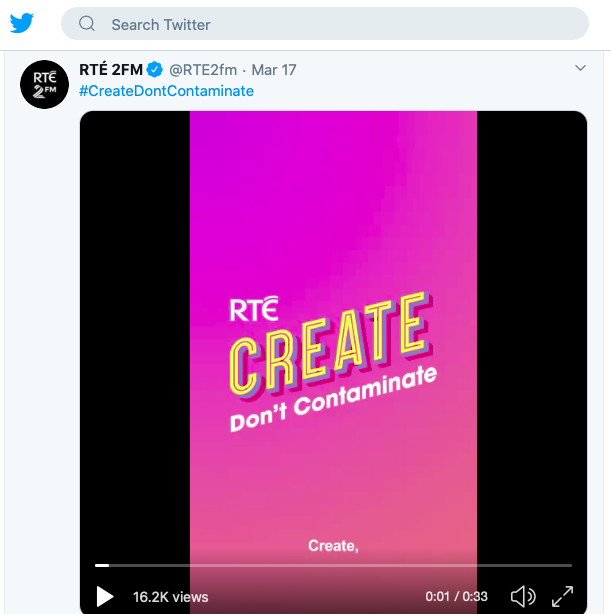
Task: Expand the tweet options chevron
Action: click(x=580, y=68)
